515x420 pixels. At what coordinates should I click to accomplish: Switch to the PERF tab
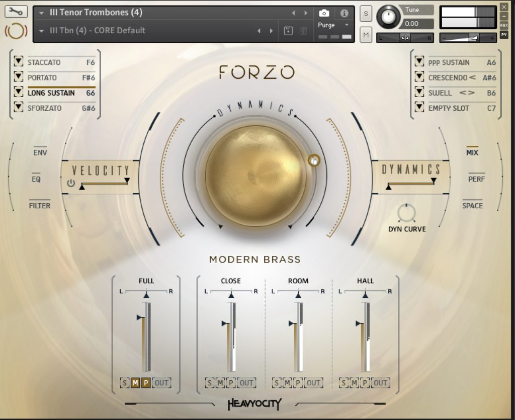(x=476, y=179)
